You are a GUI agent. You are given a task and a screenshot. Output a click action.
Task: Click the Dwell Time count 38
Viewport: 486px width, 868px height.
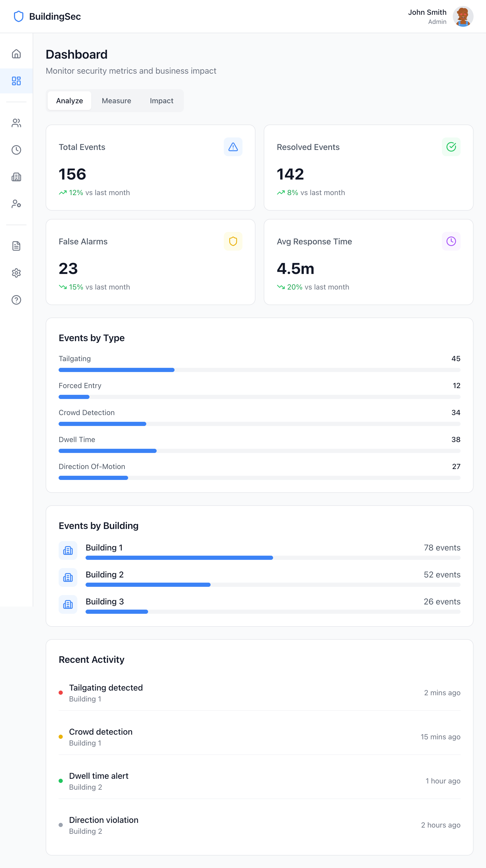(x=456, y=439)
